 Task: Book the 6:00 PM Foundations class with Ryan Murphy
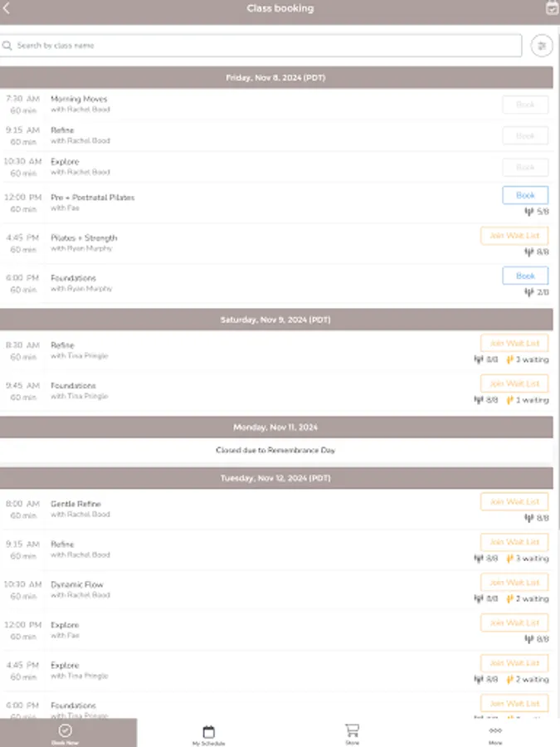pyautogui.click(x=523, y=276)
